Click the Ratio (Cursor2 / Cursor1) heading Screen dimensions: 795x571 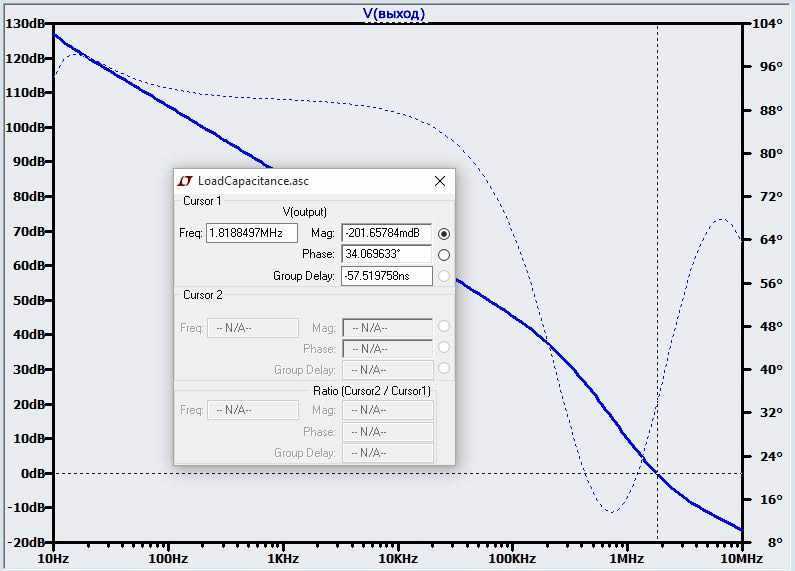click(372, 391)
